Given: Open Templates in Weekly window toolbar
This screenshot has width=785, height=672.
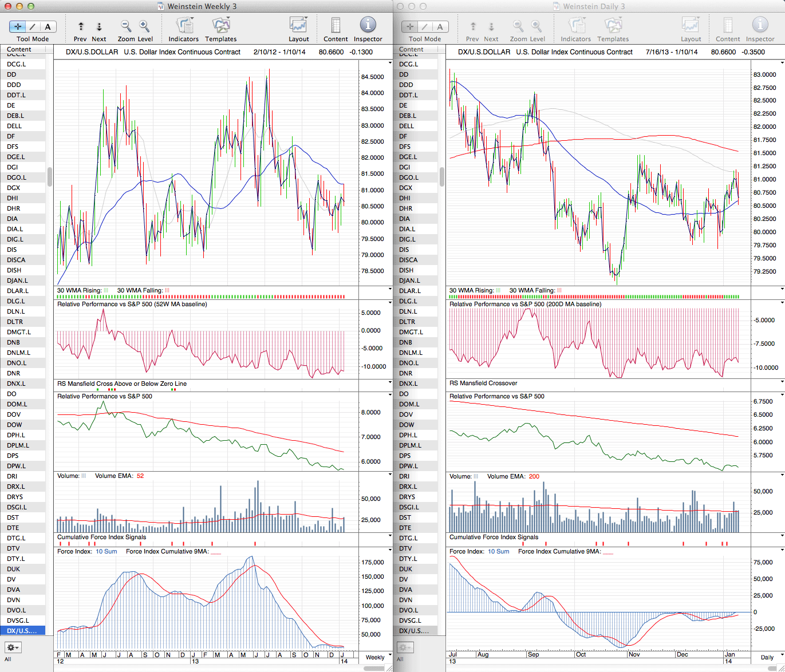Looking at the screenshot, I should (x=220, y=26).
